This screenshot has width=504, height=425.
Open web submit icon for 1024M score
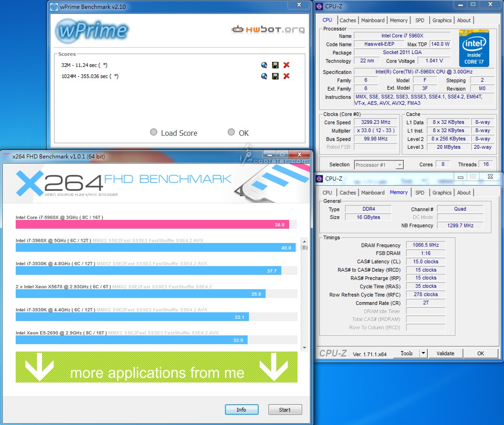click(264, 76)
